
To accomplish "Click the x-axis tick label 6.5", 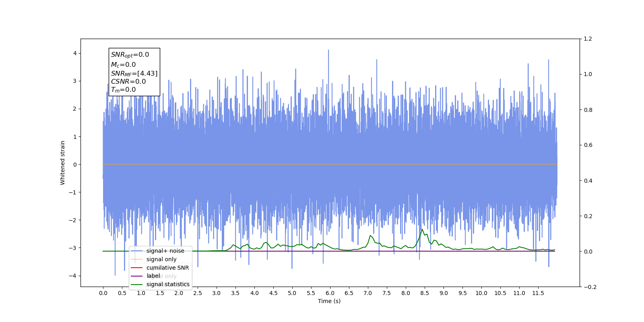I will [x=349, y=293].
